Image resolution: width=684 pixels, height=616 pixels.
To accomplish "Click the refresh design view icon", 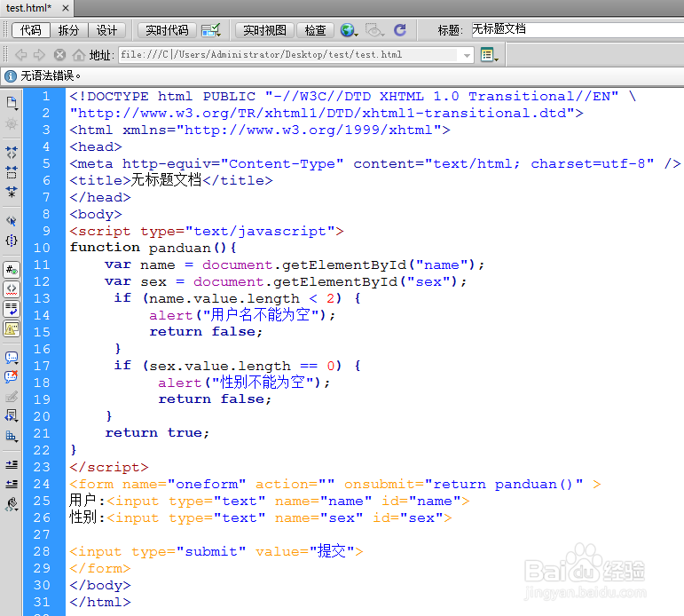I will click(400, 30).
